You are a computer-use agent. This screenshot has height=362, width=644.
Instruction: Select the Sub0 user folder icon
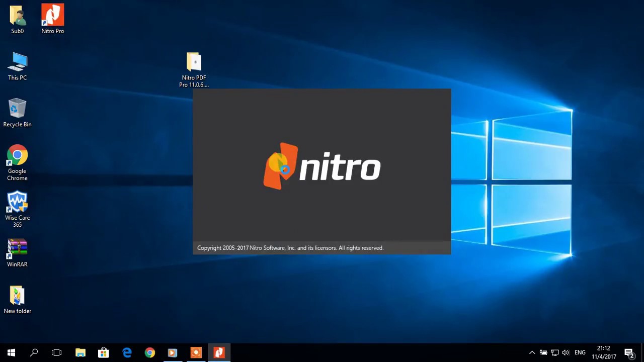pyautogui.click(x=17, y=19)
